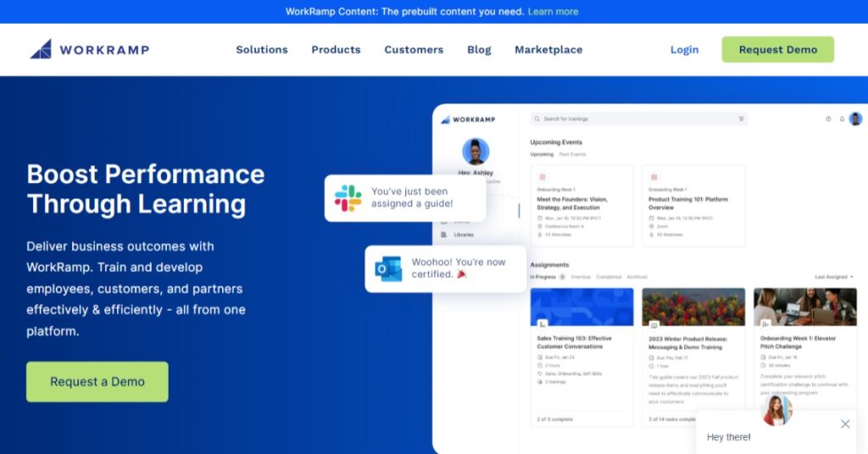Viewport: 868px width, 454px height.
Task: Select the Upcoming events tab
Action: click(x=542, y=154)
